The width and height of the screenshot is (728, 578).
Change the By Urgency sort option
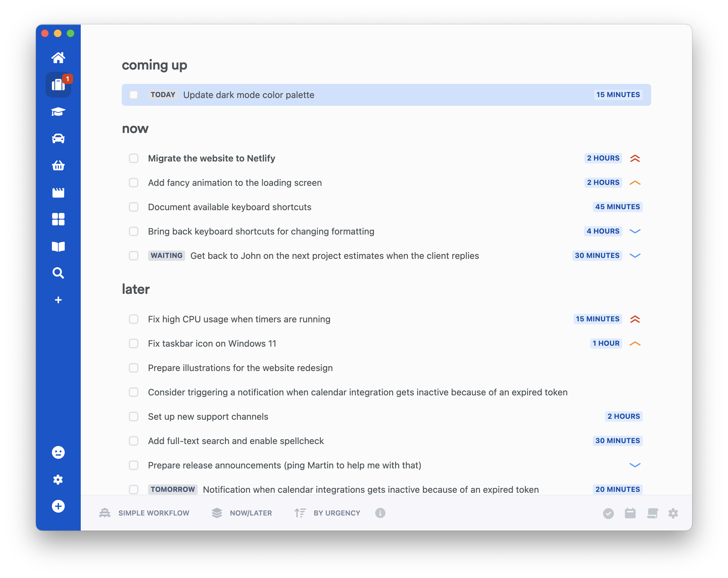point(327,513)
